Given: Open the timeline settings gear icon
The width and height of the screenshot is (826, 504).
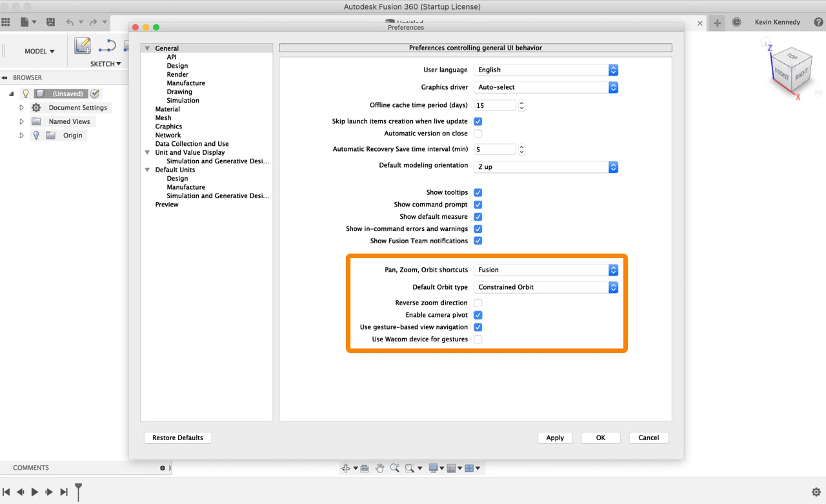Looking at the screenshot, I should click(816, 492).
